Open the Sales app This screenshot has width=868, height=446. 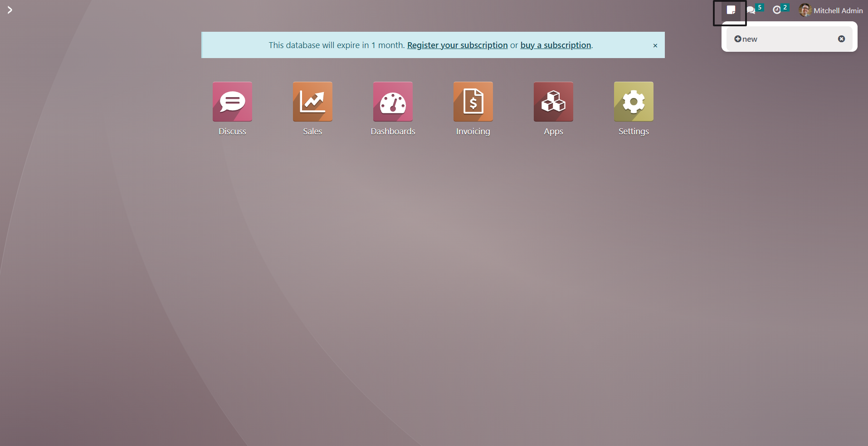[x=312, y=102]
